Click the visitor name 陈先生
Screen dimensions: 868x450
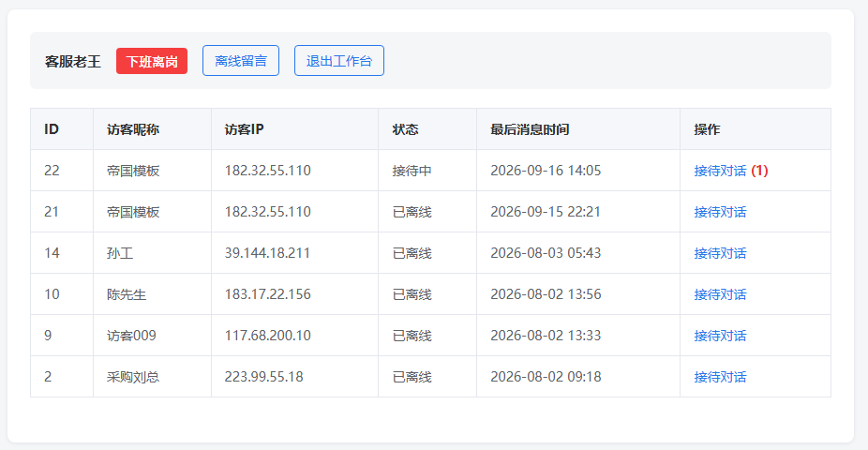[x=127, y=294]
